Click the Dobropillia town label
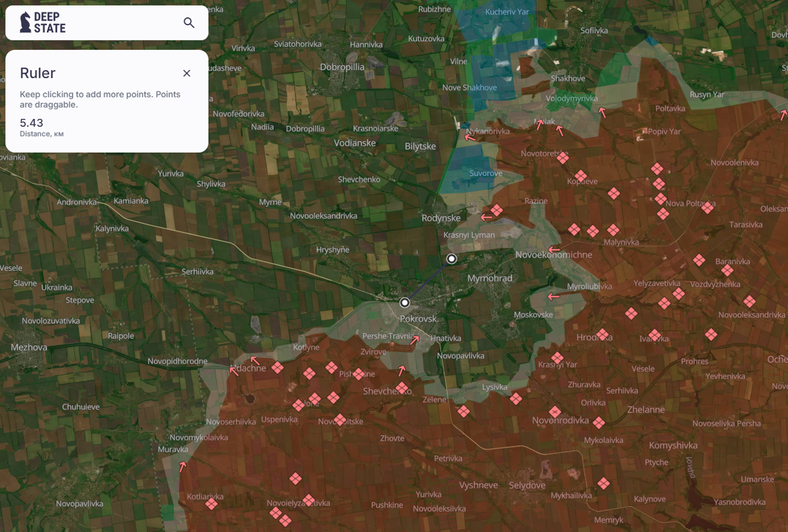788x532 pixels. pyautogui.click(x=342, y=66)
